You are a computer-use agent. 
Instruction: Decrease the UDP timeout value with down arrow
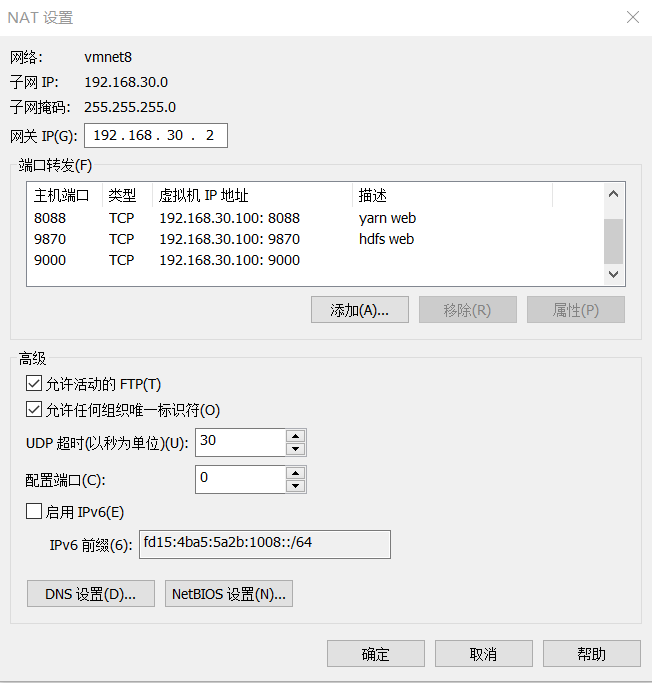pos(295,449)
